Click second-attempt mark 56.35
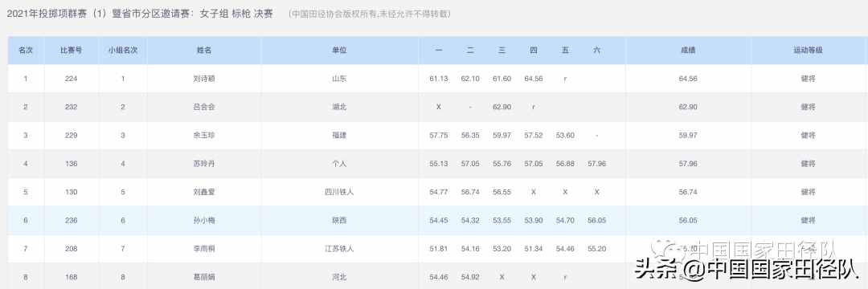 pyautogui.click(x=470, y=136)
